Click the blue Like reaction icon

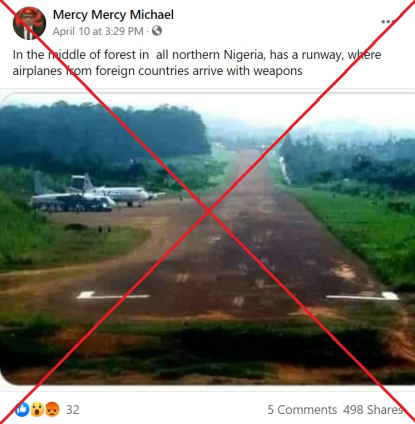point(22,409)
